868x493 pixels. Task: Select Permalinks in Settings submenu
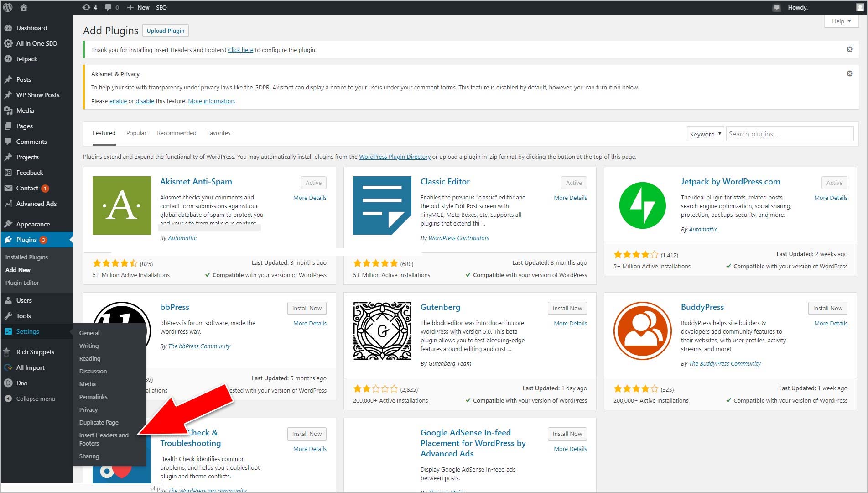pyautogui.click(x=93, y=397)
